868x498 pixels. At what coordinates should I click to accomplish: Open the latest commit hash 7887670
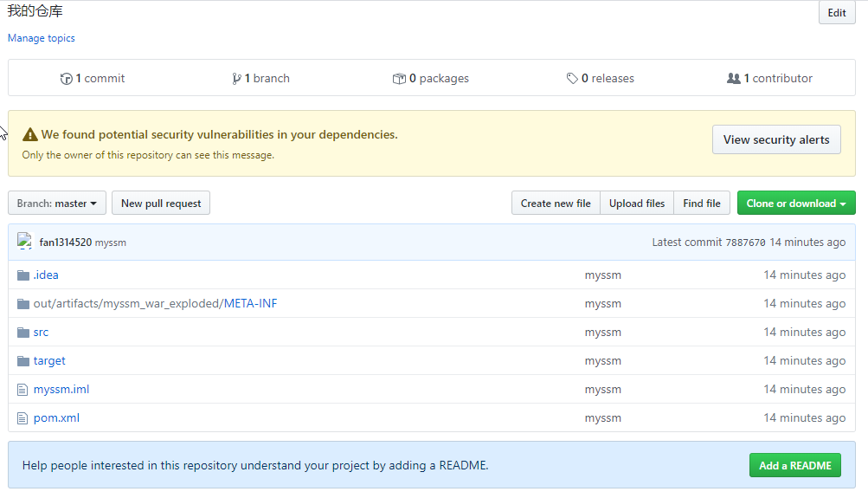click(745, 243)
